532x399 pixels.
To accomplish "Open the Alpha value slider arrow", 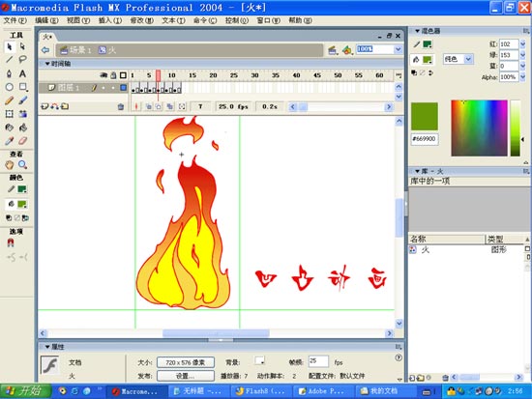I will 523,77.
